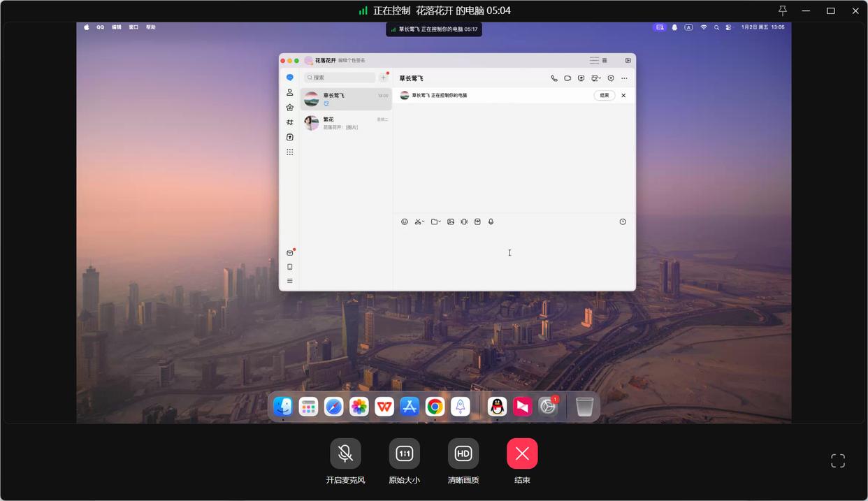The width and height of the screenshot is (868, 501).
Task: Open the 窗口 menu in menu bar
Action: [133, 27]
